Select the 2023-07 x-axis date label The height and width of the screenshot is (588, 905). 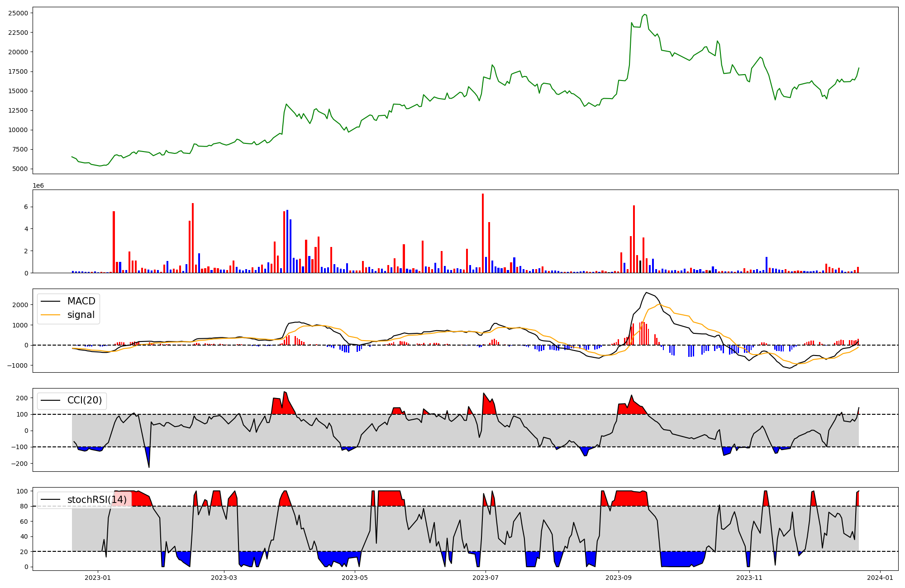[x=486, y=578]
